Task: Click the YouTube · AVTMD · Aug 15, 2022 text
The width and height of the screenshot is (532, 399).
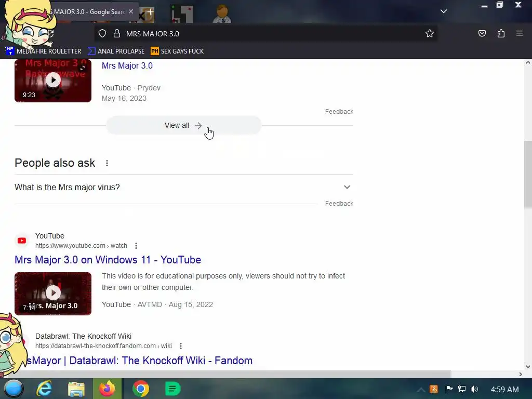Action: (157, 304)
